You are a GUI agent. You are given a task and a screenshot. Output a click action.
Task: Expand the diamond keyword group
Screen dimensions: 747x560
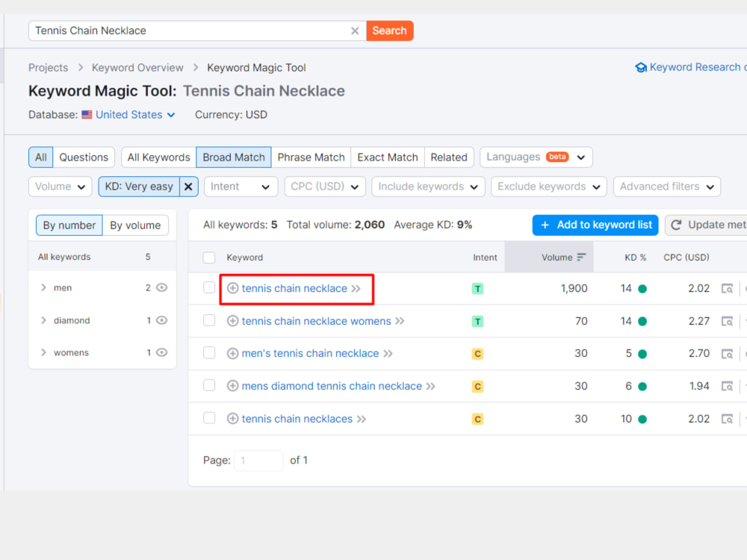pyautogui.click(x=43, y=320)
